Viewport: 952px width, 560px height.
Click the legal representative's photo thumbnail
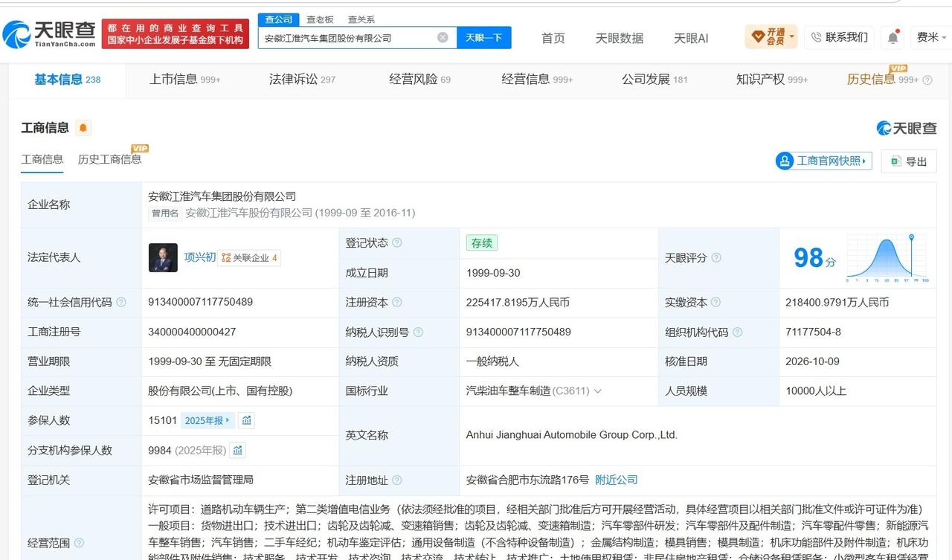point(163,257)
